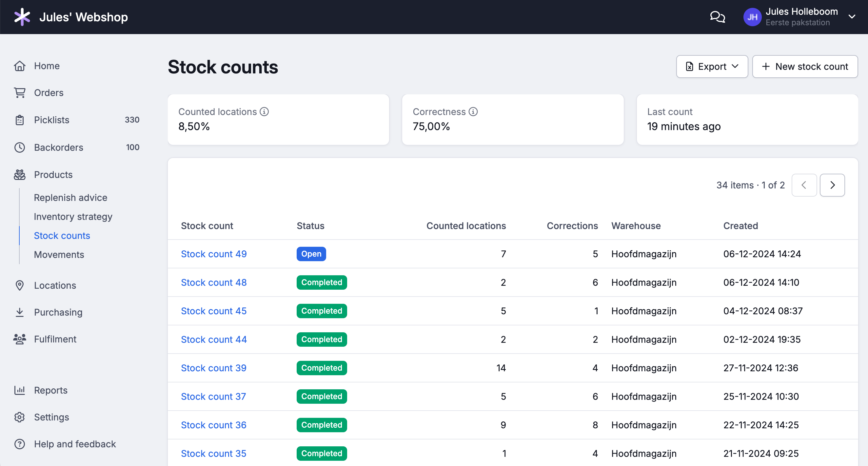The height and width of the screenshot is (466, 868).
Task: Open the chat messages icon
Action: (x=718, y=17)
